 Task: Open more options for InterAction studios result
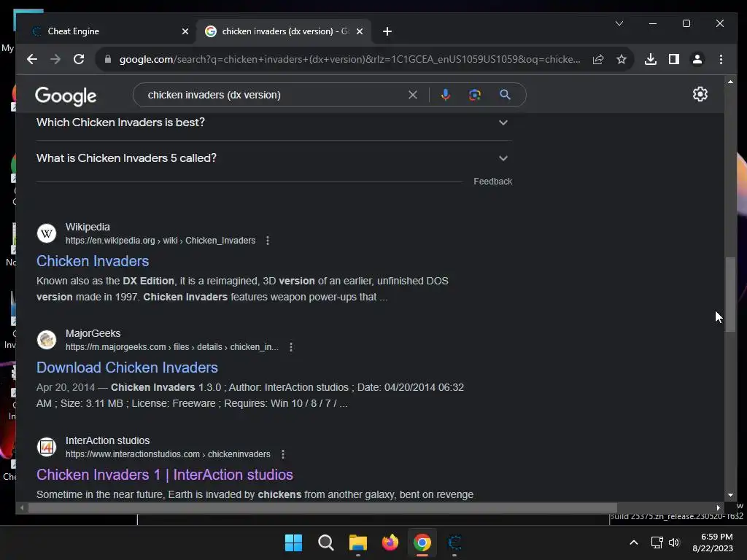(x=283, y=454)
